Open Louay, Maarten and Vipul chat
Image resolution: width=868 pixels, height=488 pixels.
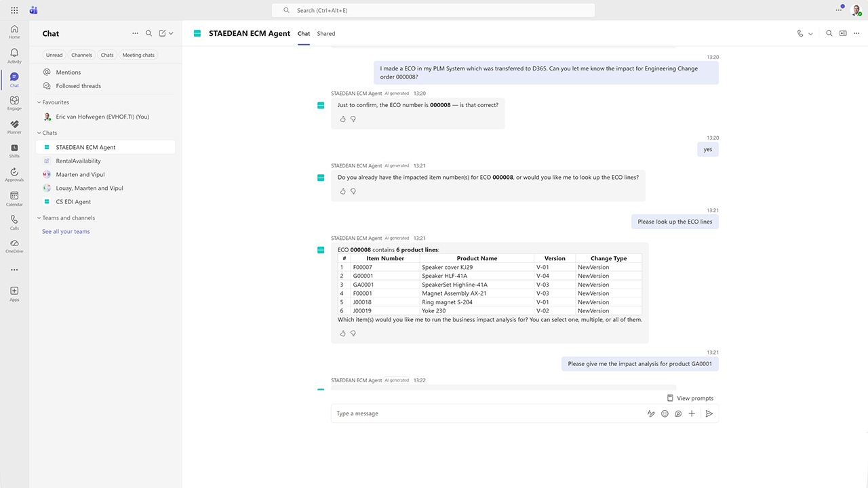point(105,188)
